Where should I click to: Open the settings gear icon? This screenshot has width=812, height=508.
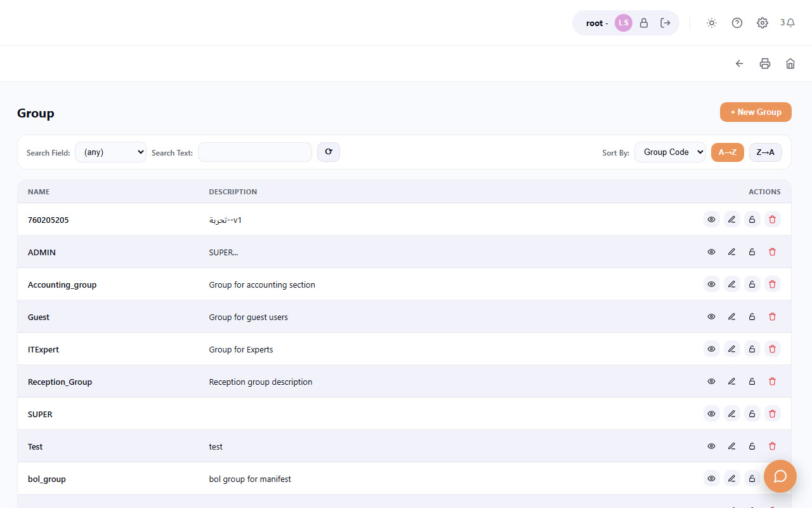click(763, 23)
